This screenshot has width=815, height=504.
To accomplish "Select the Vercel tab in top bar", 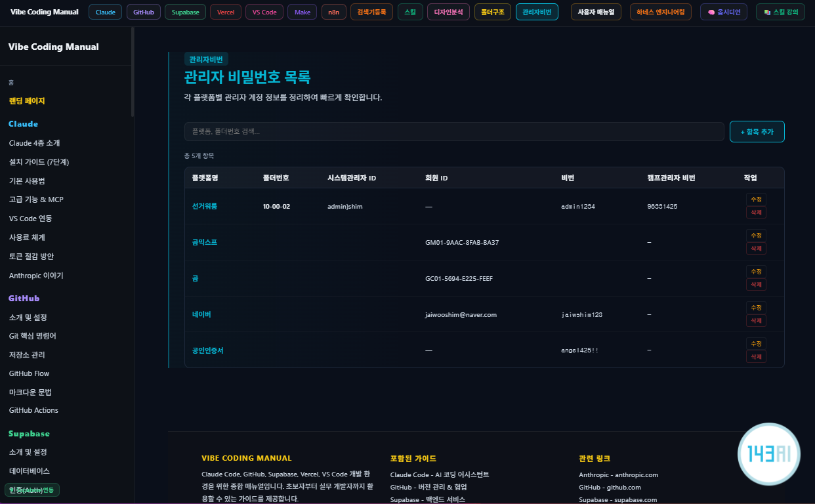I will pos(226,12).
